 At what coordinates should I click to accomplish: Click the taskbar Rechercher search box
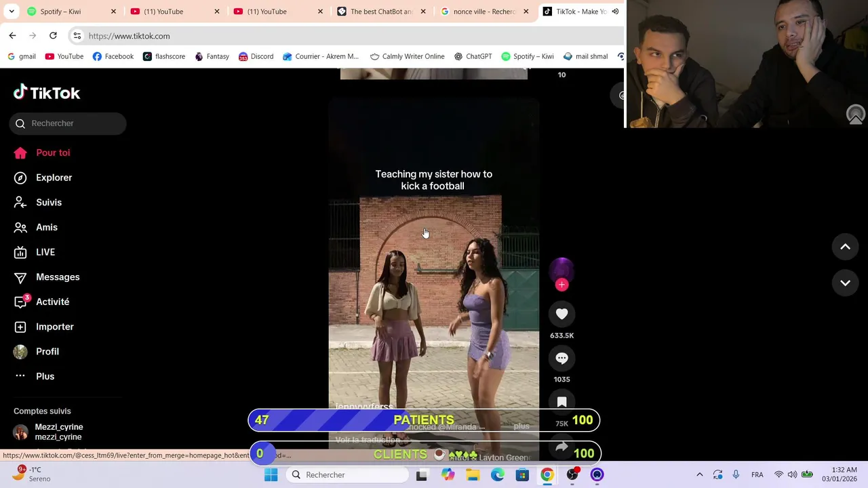(347, 474)
